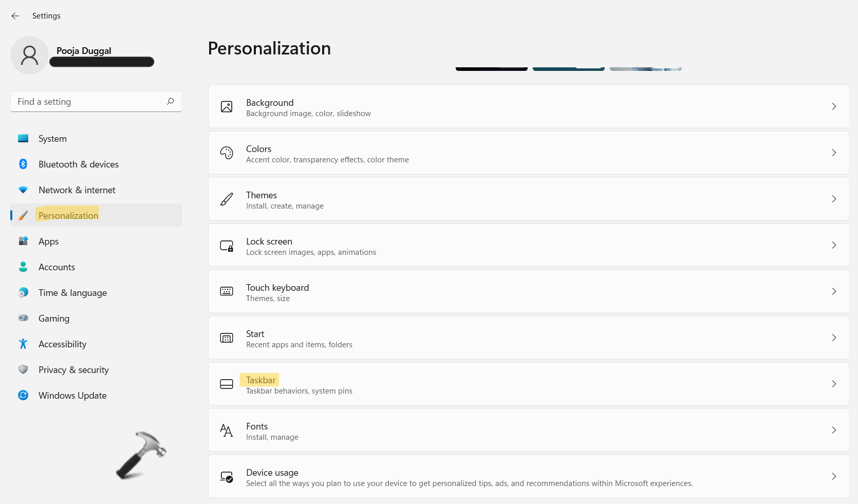Click the Accessibility figure icon
Viewport: 858px width, 504px height.
[23, 344]
